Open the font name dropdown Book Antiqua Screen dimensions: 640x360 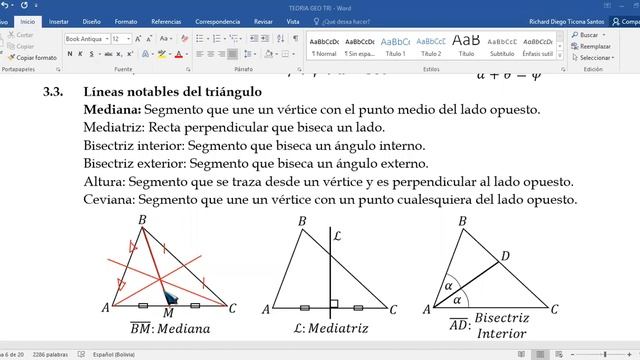coord(107,39)
